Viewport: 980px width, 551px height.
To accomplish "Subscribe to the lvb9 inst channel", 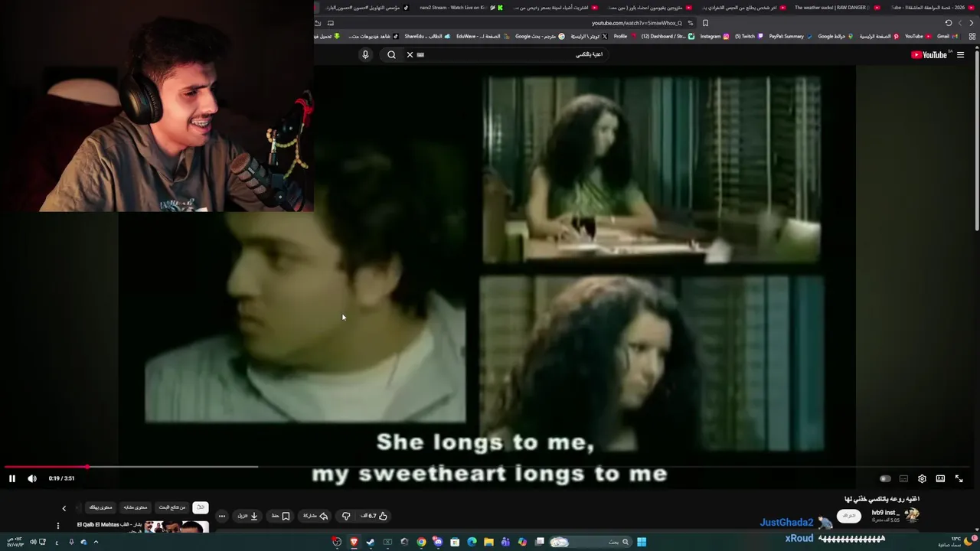I will [x=849, y=516].
